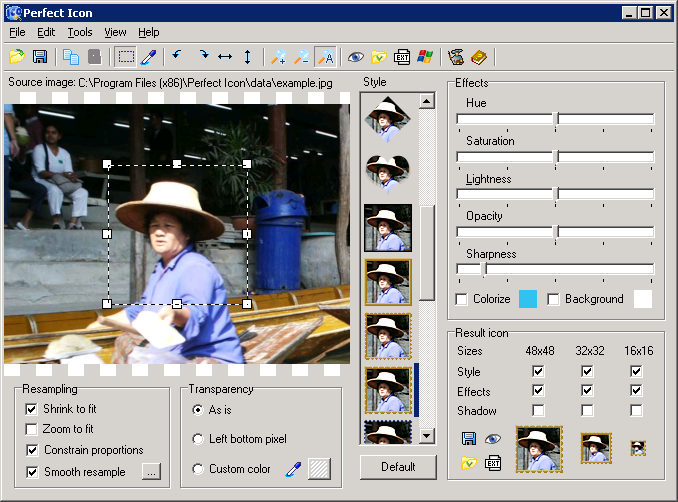Click the Open file toolbar icon
Image resolution: width=678 pixels, height=502 pixels.
[x=17, y=57]
